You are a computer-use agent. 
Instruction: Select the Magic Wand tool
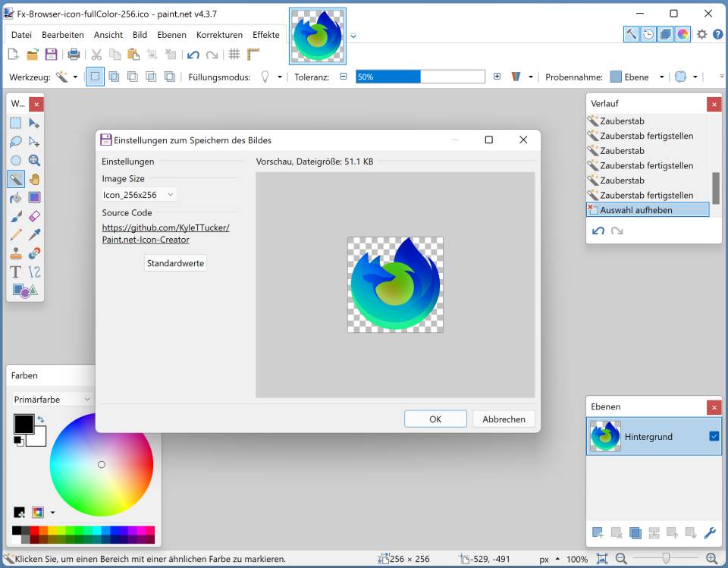click(x=17, y=179)
